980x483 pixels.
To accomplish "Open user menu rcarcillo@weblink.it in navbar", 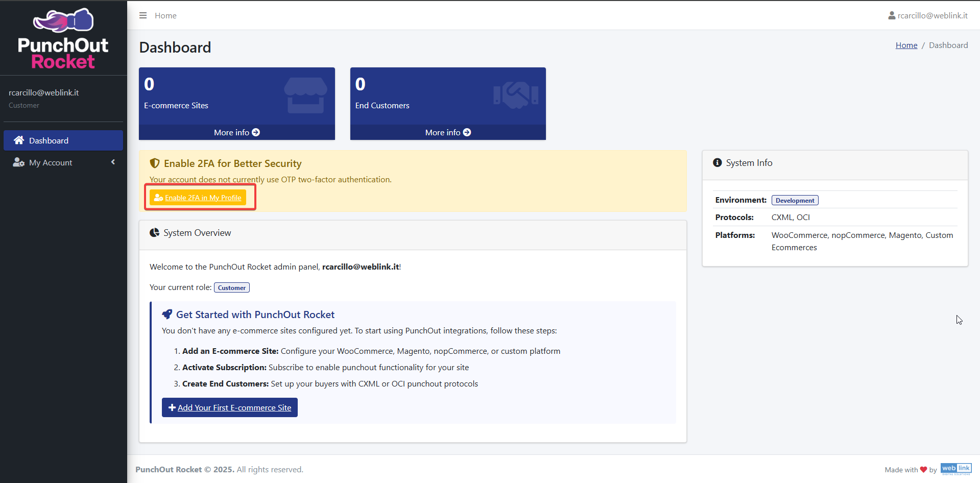I will coord(928,16).
